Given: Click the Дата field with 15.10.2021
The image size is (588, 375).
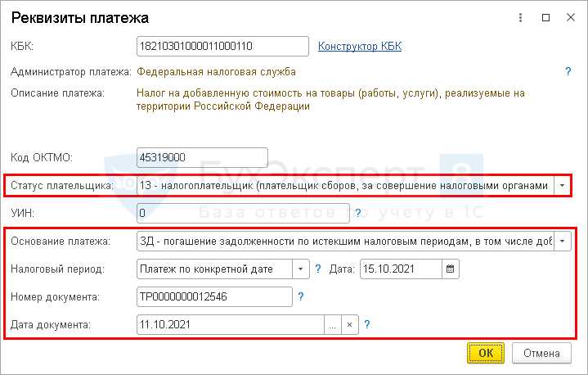Looking at the screenshot, I should [x=401, y=269].
